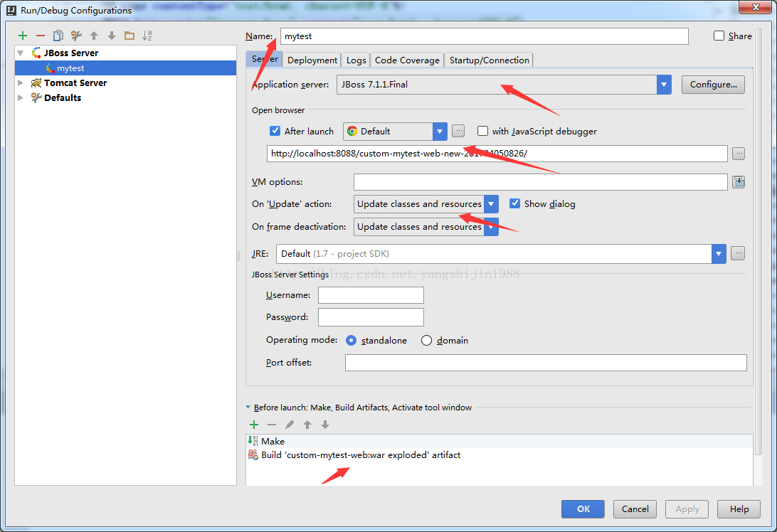Select the standalone operating mode

351,340
